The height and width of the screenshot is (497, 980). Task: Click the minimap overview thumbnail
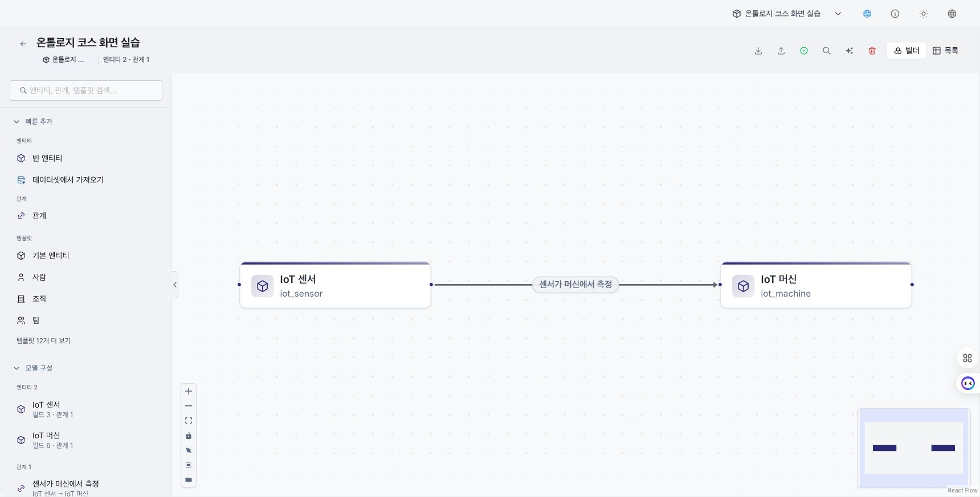pyautogui.click(x=913, y=447)
